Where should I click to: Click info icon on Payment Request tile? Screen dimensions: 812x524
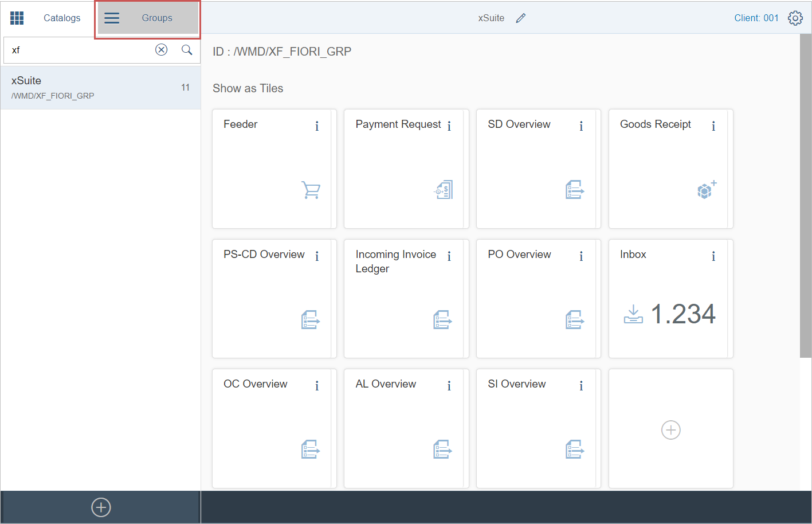[449, 126]
